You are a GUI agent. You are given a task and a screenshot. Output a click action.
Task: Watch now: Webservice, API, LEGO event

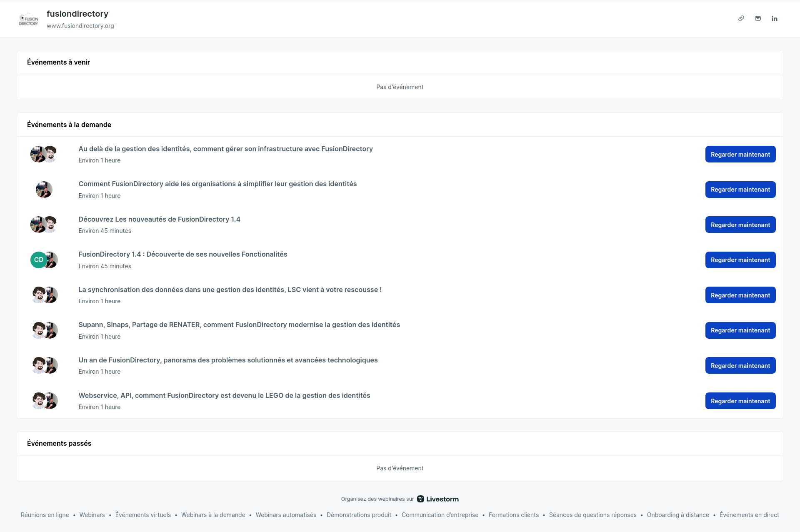pyautogui.click(x=740, y=401)
